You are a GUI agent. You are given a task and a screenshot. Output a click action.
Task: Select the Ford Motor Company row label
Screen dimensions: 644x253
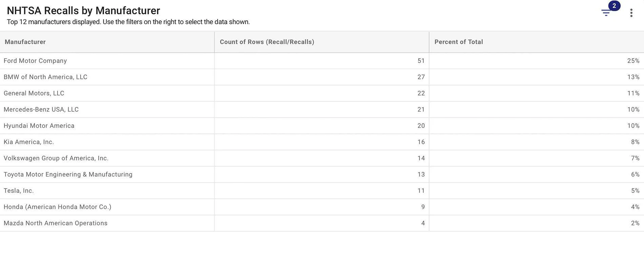pos(35,61)
